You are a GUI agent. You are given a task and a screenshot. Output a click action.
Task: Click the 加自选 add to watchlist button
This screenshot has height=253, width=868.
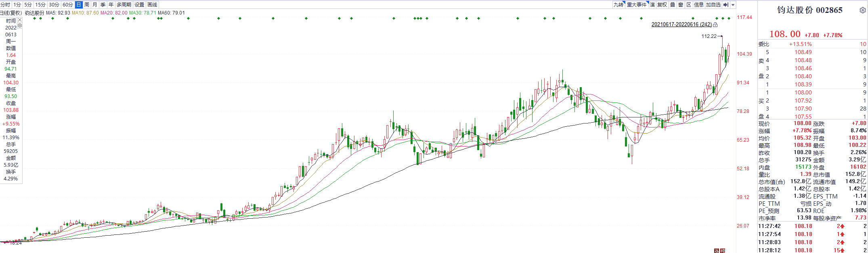pyautogui.click(x=713, y=5)
